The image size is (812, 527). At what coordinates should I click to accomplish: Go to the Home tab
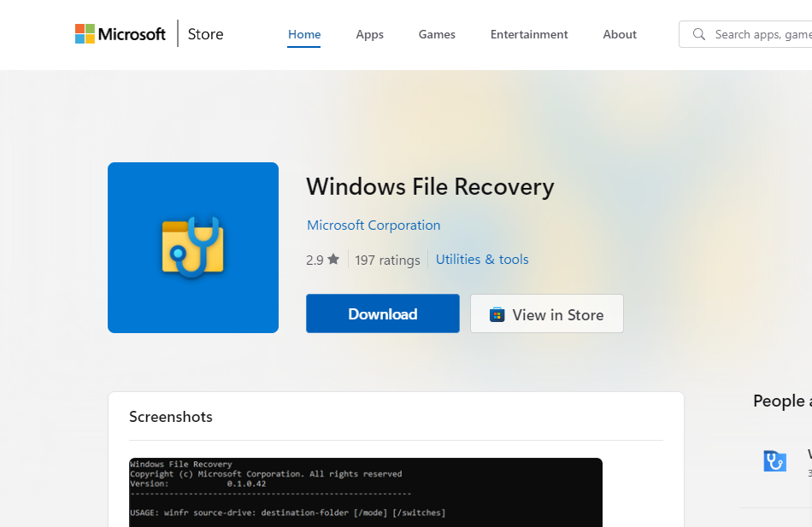304,34
